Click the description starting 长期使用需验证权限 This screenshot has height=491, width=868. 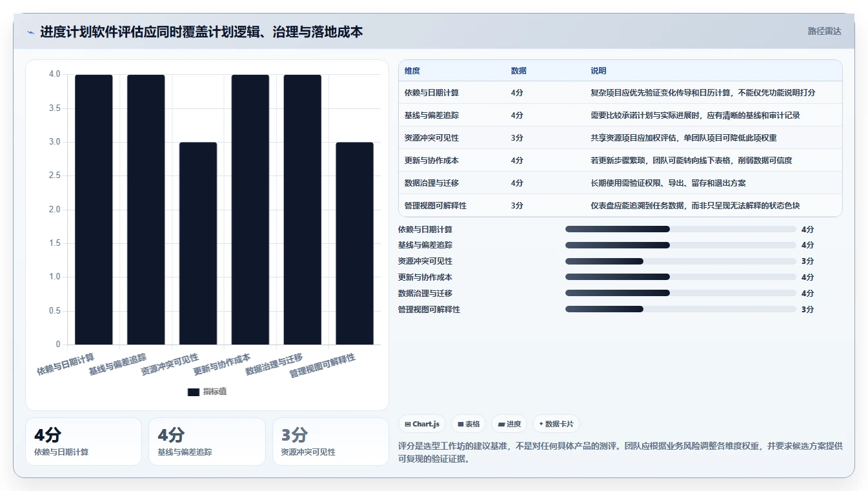pyautogui.click(x=668, y=183)
